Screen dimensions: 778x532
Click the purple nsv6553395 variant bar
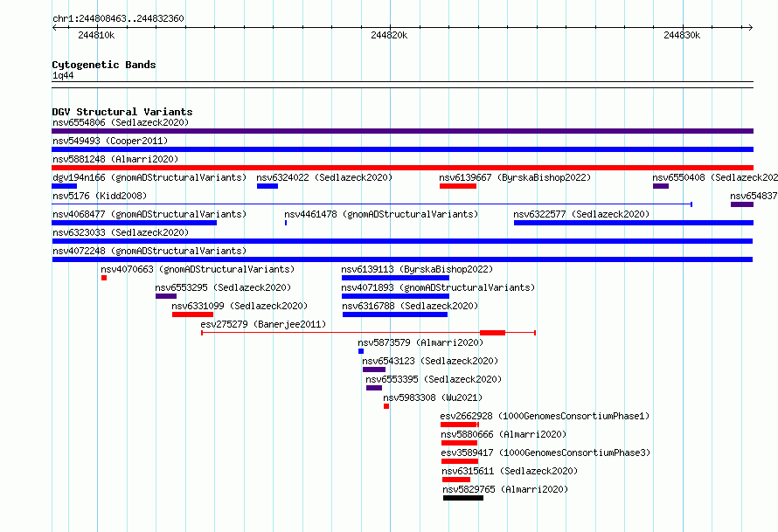(x=374, y=388)
